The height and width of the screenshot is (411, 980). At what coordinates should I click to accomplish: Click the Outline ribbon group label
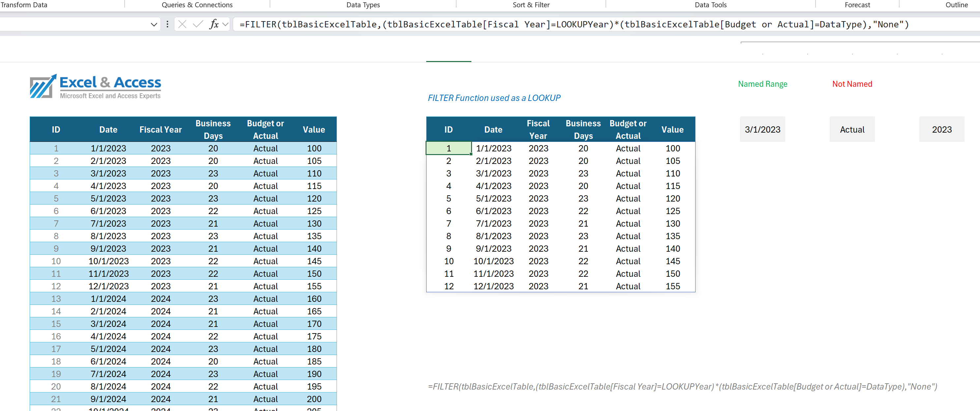tap(956, 5)
